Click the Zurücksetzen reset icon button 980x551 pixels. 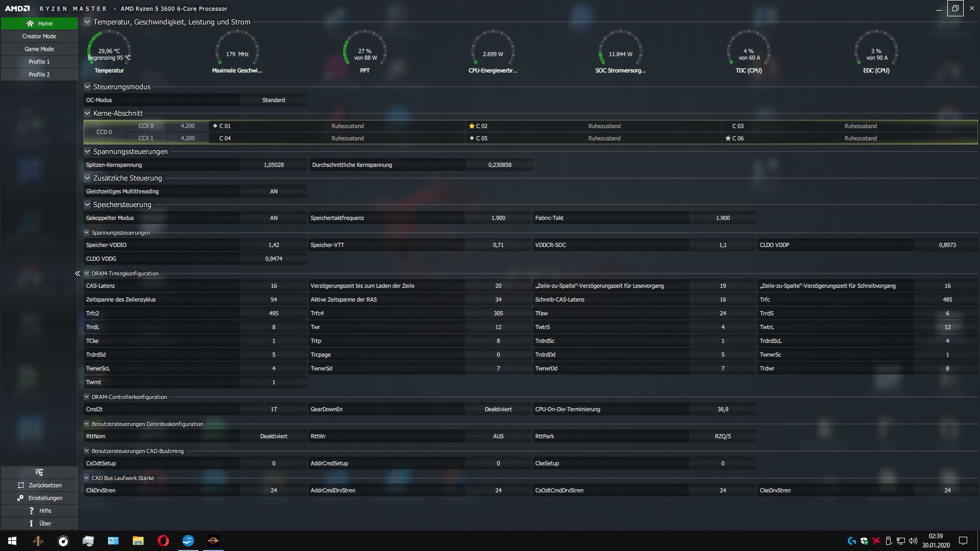click(21, 485)
